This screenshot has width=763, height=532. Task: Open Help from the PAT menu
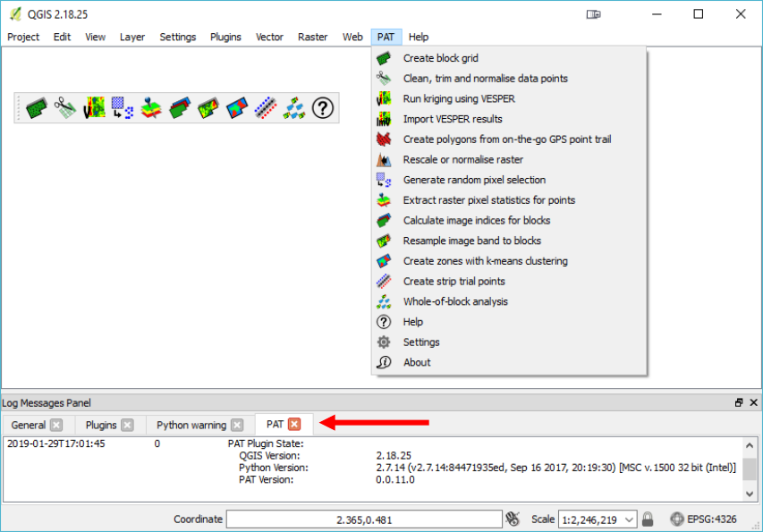pyautogui.click(x=509, y=322)
